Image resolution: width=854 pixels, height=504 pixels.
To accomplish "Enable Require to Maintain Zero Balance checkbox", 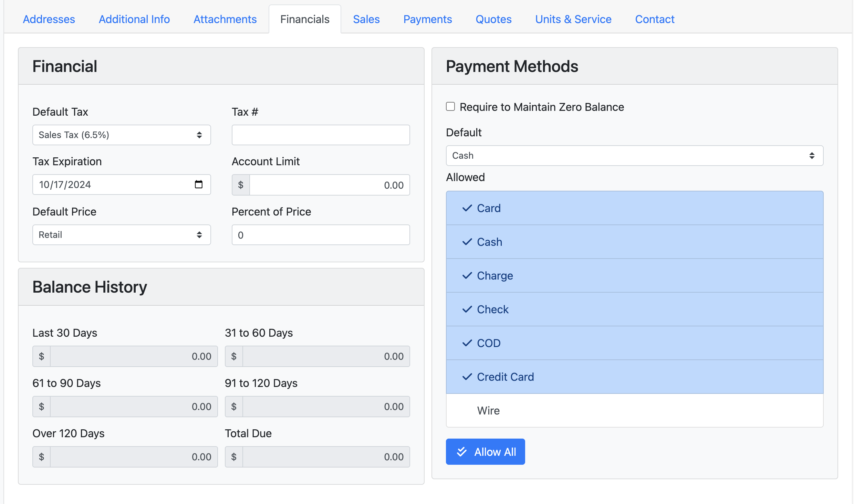I will [450, 107].
